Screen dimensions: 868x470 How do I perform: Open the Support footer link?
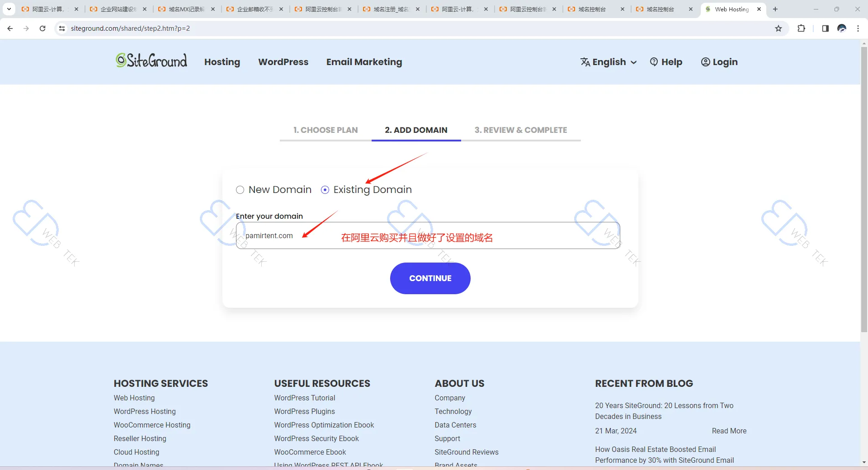pyautogui.click(x=448, y=439)
